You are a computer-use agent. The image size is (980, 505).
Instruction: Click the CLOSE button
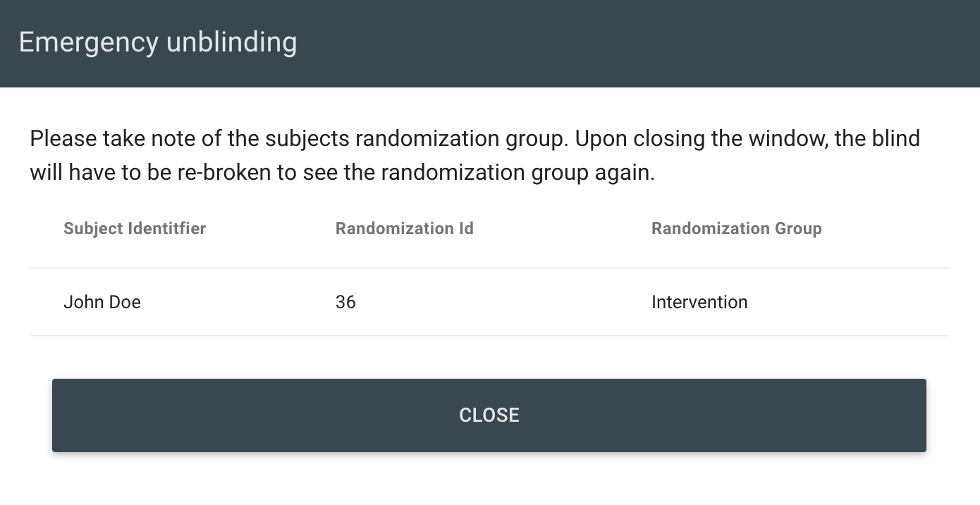pyautogui.click(x=489, y=415)
